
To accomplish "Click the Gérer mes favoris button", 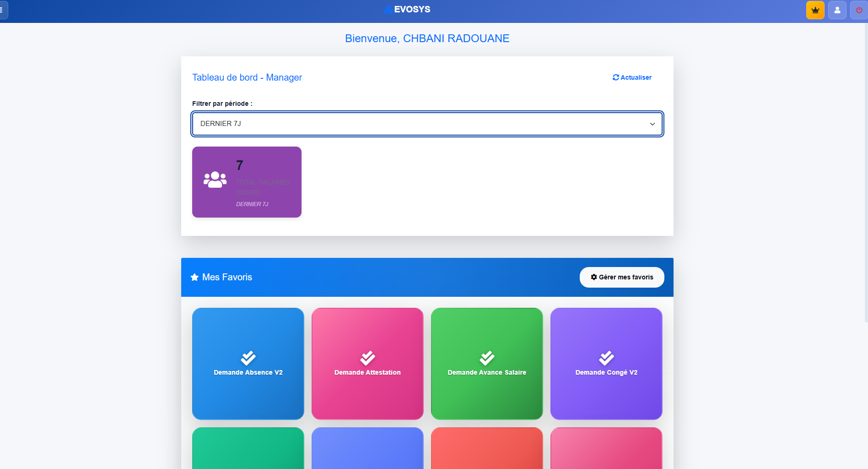I will click(622, 277).
